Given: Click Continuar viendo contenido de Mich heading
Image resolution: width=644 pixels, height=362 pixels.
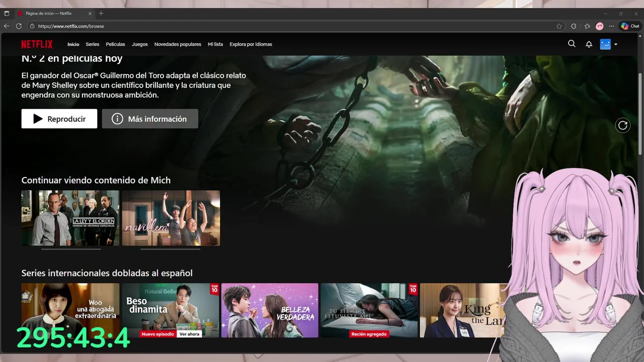Looking at the screenshot, I should (96, 180).
